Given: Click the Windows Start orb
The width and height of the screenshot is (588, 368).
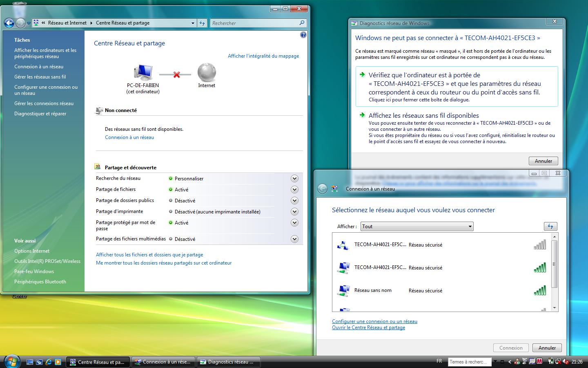Looking at the screenshot, I should point(12,361).
